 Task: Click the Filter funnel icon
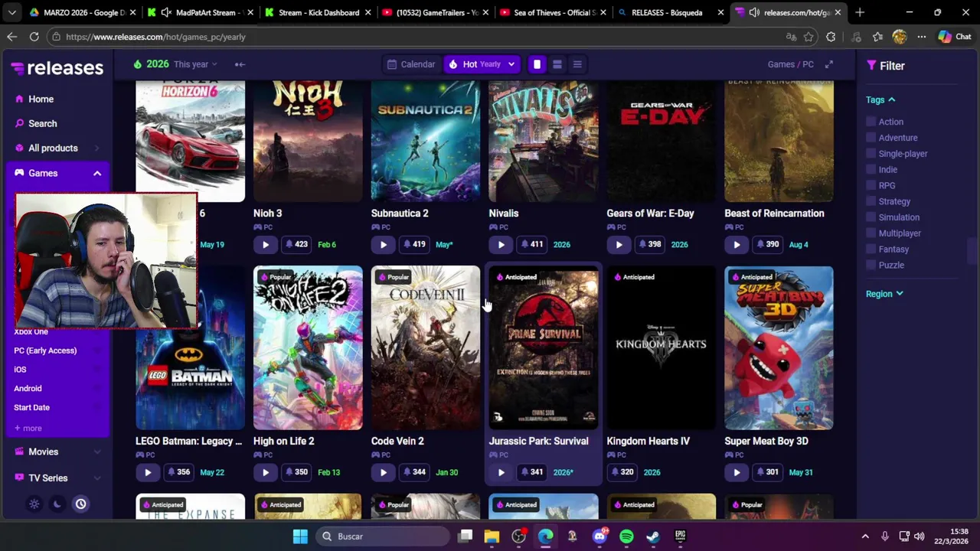coord(871,66)
